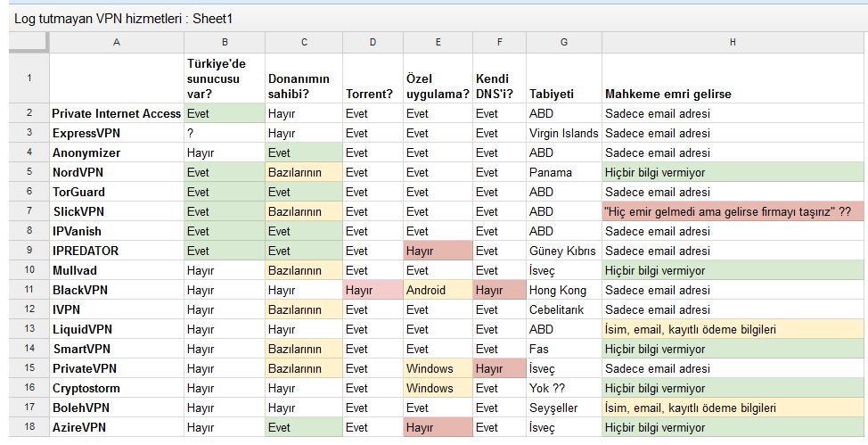Click red 'Hayır' DNS cell in PrivateVPN row
The height and width of the screenshot is (445, 868).
499,368
